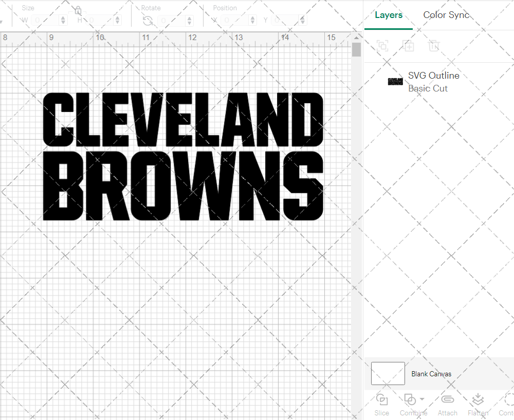The height and width of the screenshot is (420, 514).
Task: Click the Duplicate layer icon
Action: 408,46
